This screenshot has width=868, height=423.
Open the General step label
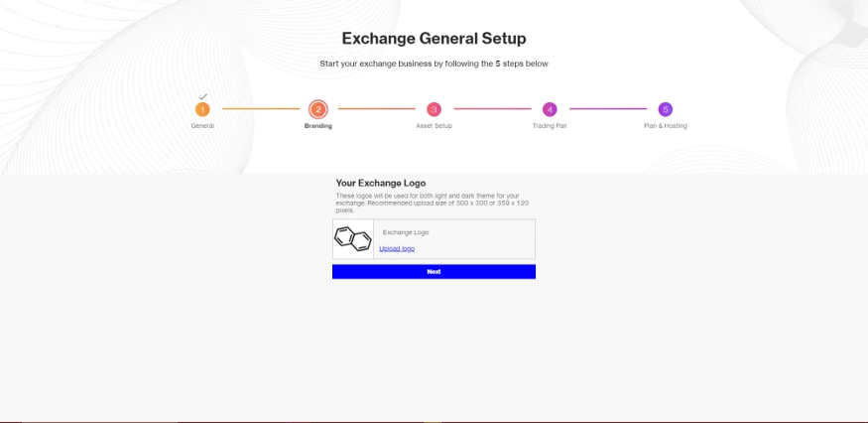point(202,126)
